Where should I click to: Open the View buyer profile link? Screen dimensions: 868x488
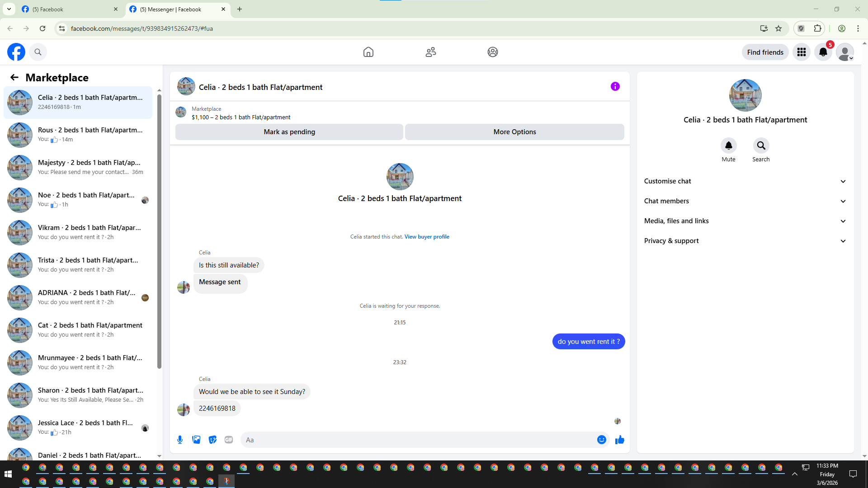(426, 237)
